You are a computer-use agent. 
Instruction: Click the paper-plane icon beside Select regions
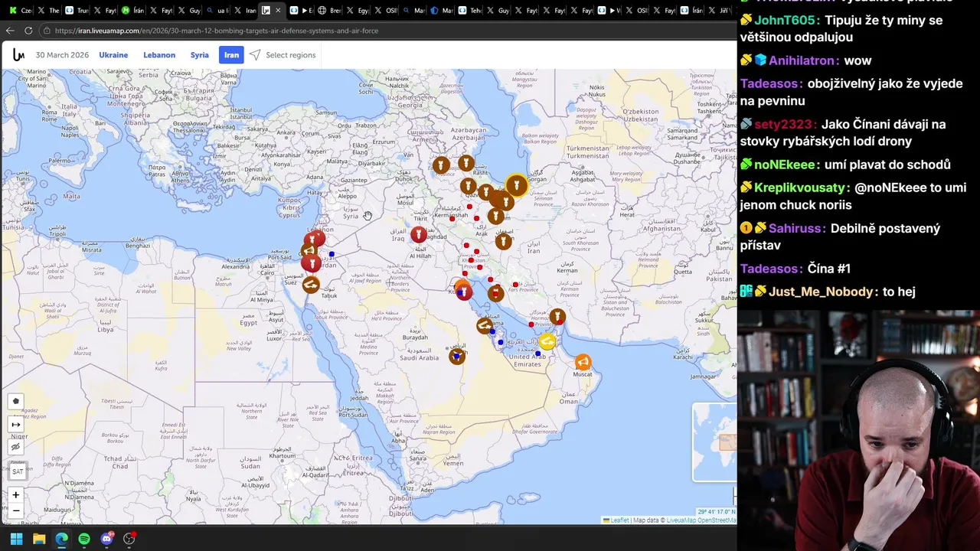click(255, 55)
